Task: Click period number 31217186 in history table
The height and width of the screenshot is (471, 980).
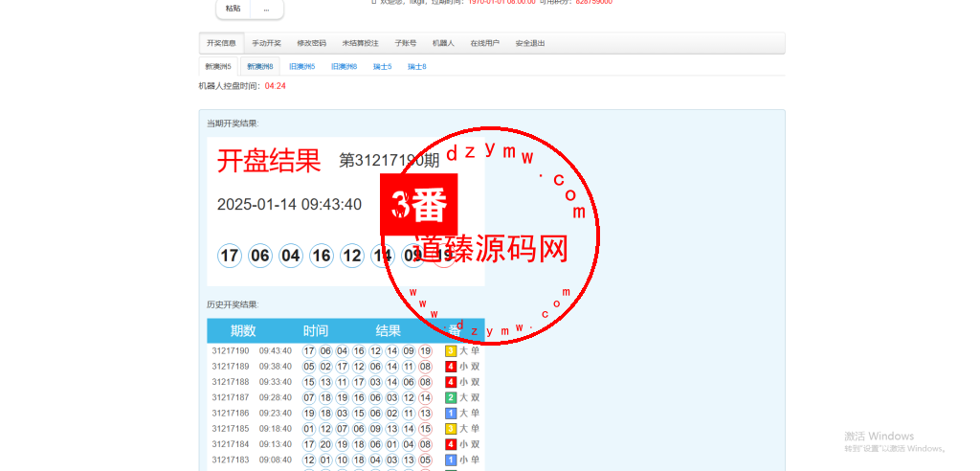Action: [x=231, y=414]
